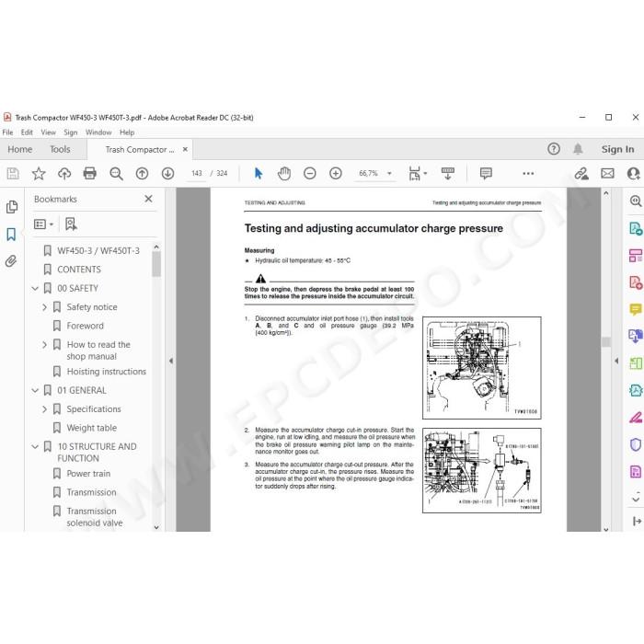The width and height of the screenshot is (644, 644).
Task: Open the Window menu
Action: pyautogui.click(x=98, y=132)
